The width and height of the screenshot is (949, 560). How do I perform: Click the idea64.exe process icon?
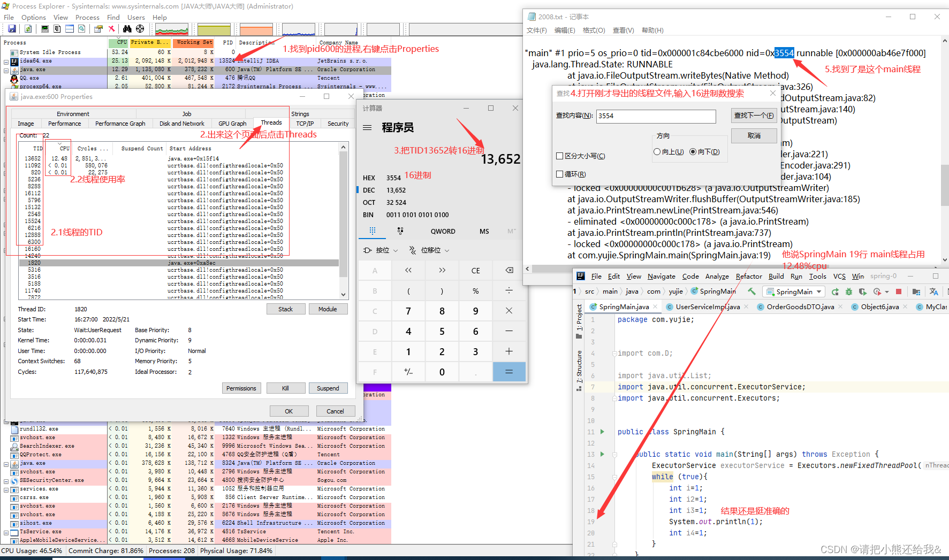[14, 61]
